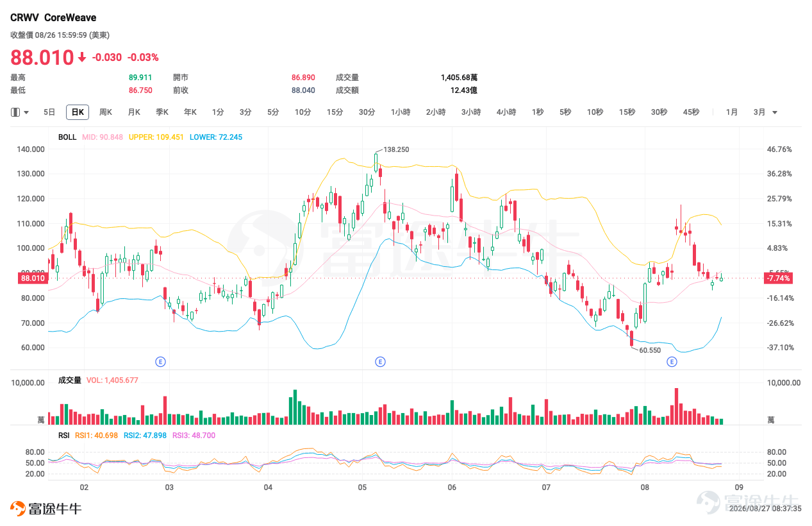The width and height of the screenshot is (812, 526).
Task: Click the earnings E marker near May
Action: pos(380,362)
